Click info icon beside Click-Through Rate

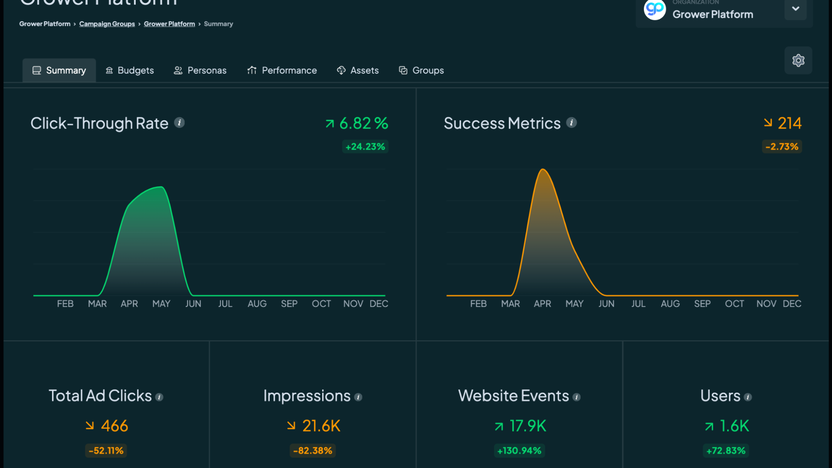coord(180,123)
